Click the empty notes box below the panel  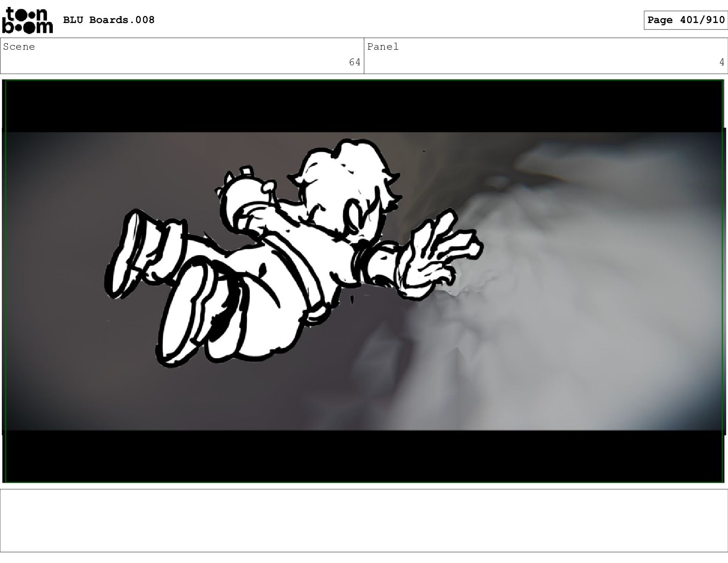364,520
